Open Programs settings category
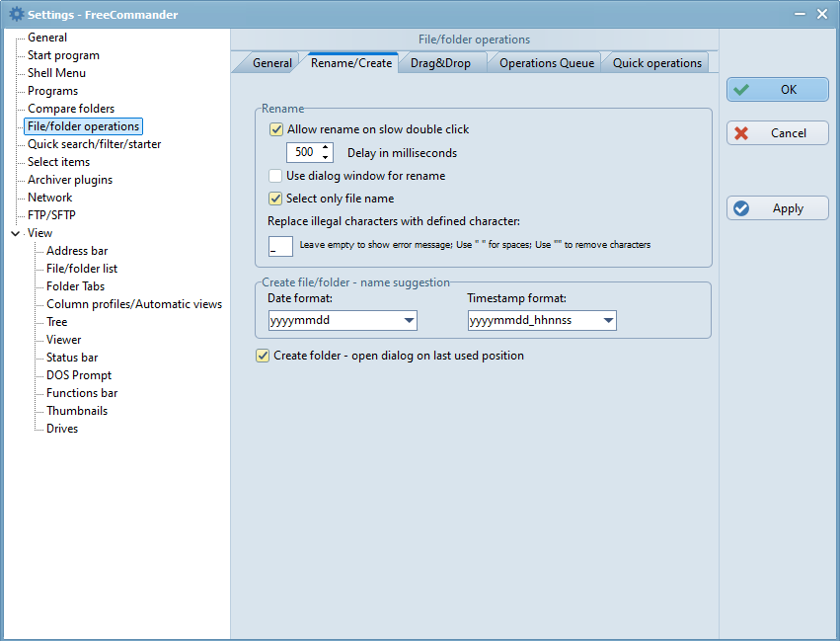The image size is (840, 641). (52, 91)
